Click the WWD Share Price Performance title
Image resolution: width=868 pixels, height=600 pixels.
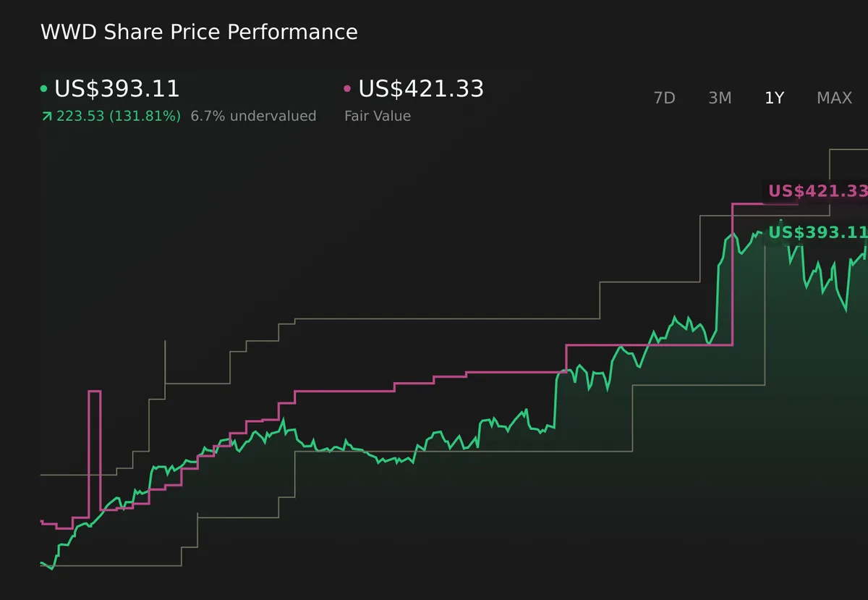pyautogui.click(x=199, y=32)
